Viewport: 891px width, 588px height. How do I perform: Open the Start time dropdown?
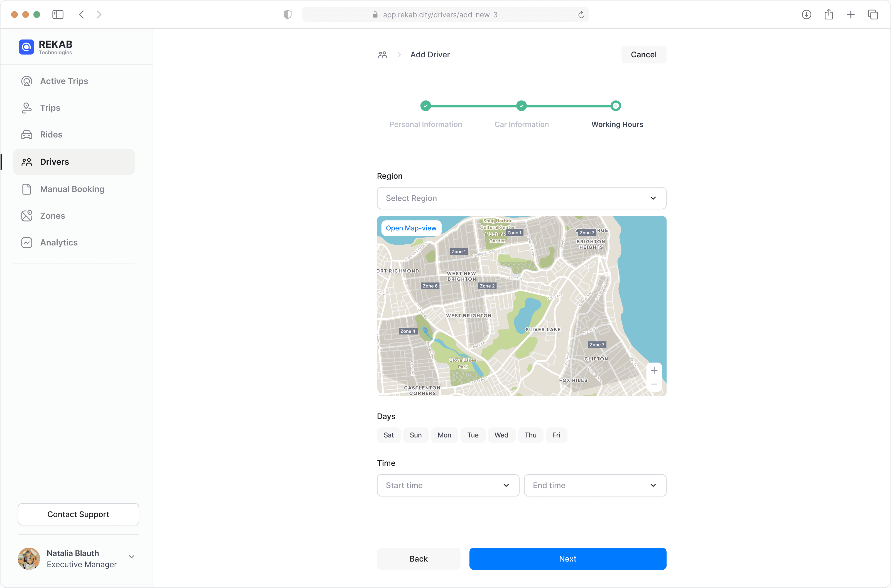pos(447,485)
